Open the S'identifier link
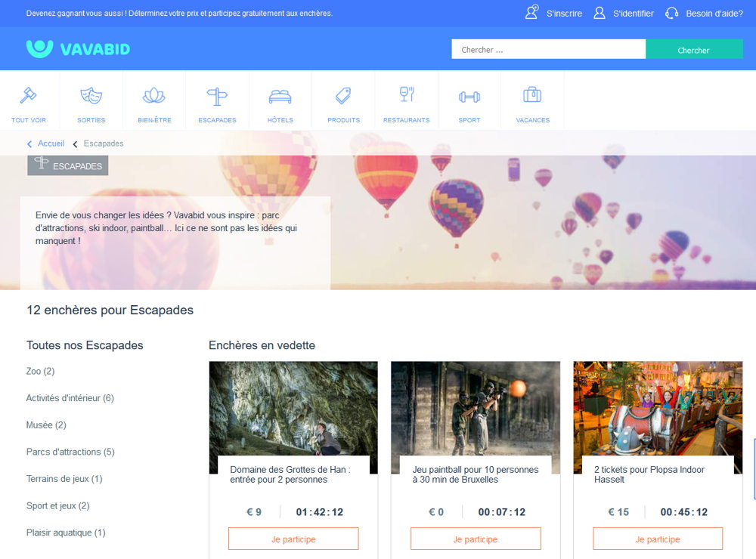Image resolution: width=756 pixels, height=559 pixels. (x=634, y=14)
